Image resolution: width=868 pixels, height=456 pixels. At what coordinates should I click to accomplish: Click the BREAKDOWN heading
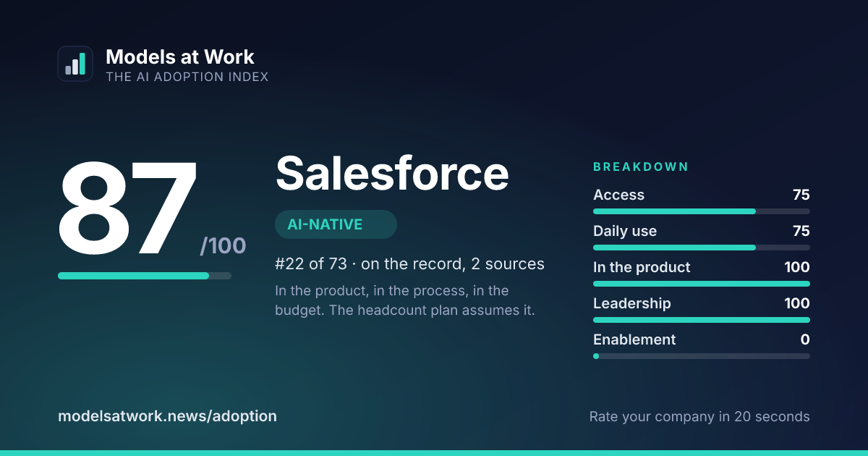641,167
